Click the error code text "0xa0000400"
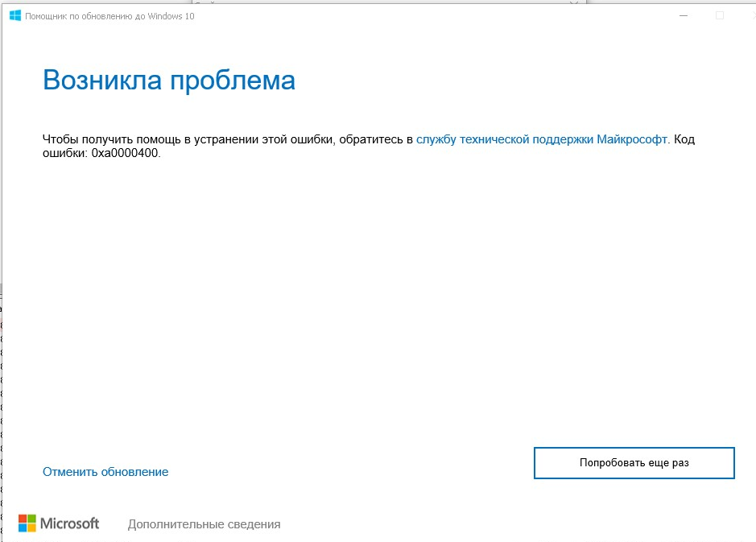756x542 pixels. click(x=125, y=153)
